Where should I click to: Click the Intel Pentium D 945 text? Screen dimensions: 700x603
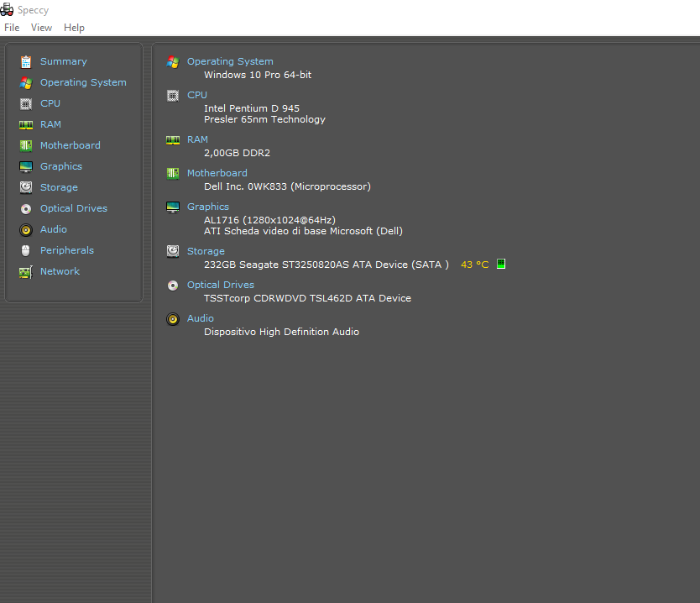(x=252, y=108)
